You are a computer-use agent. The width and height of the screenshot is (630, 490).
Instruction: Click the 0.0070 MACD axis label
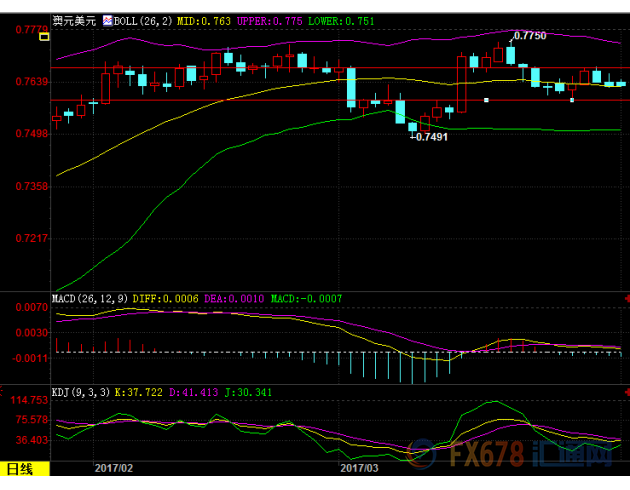click(31, 308)
